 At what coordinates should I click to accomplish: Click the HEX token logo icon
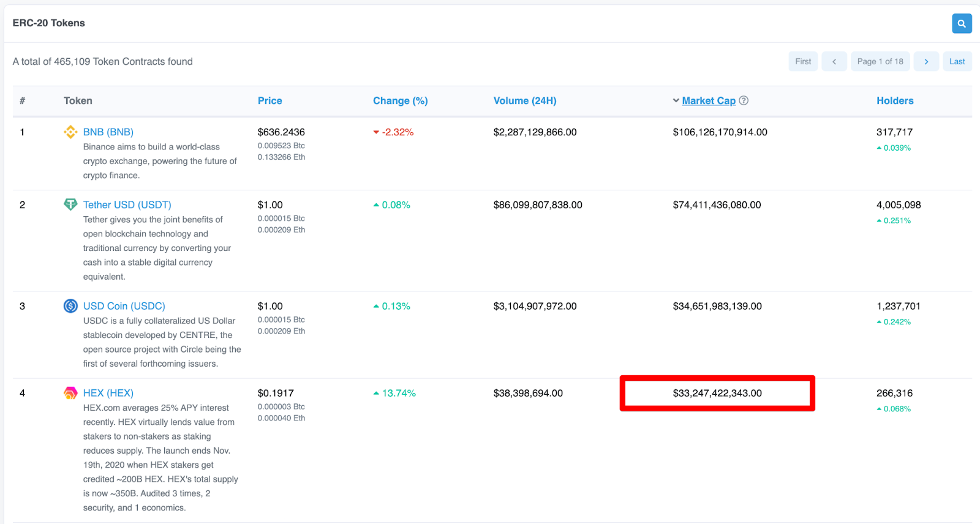[71, 393]
